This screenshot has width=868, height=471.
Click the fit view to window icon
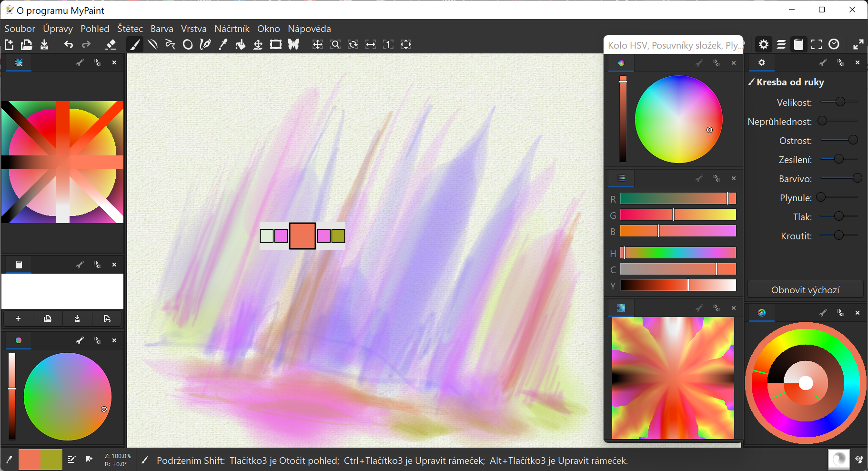coord(406,45)
